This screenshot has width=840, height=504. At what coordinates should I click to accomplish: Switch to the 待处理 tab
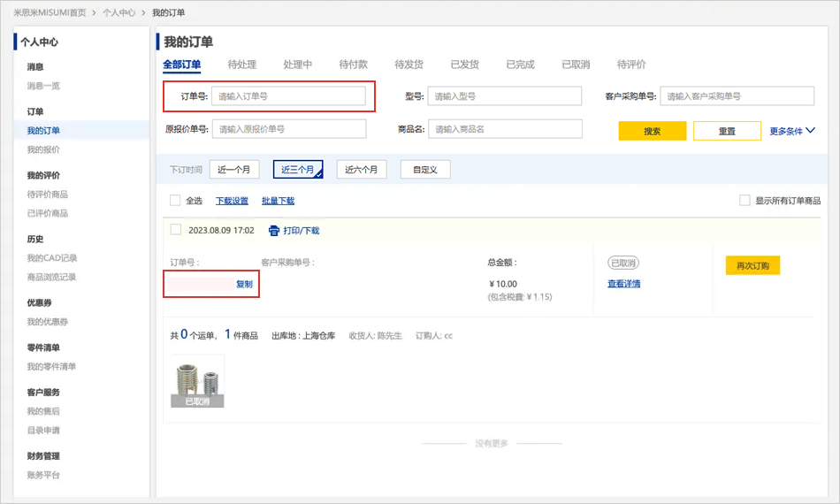[241, 65]
